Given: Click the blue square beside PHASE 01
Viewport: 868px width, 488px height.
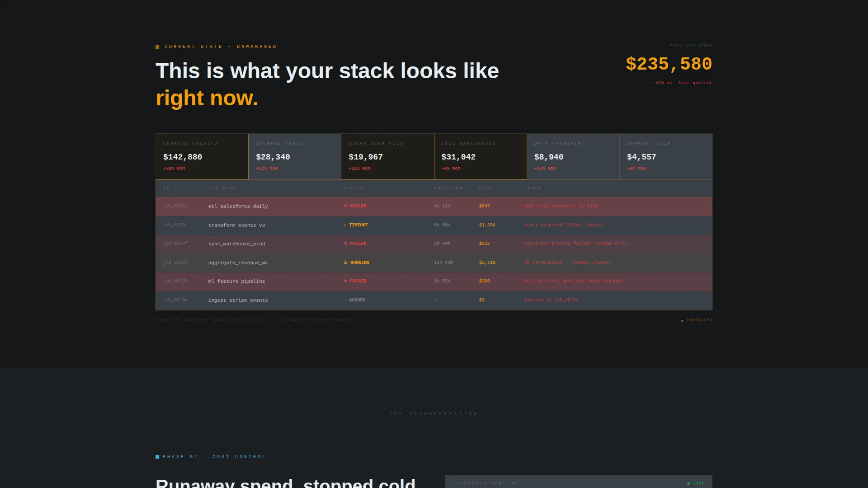Looking at the screenshot, I should tap(157, 457).
